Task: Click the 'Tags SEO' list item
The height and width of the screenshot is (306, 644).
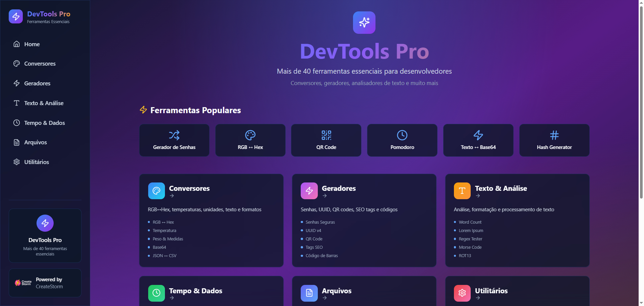Action: pyautogui.click(x=314, y=247)
